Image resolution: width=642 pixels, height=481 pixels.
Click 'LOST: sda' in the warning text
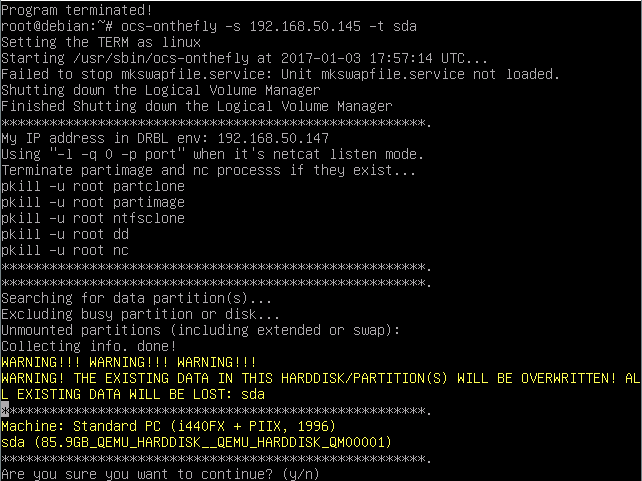(x=229, y=394)
